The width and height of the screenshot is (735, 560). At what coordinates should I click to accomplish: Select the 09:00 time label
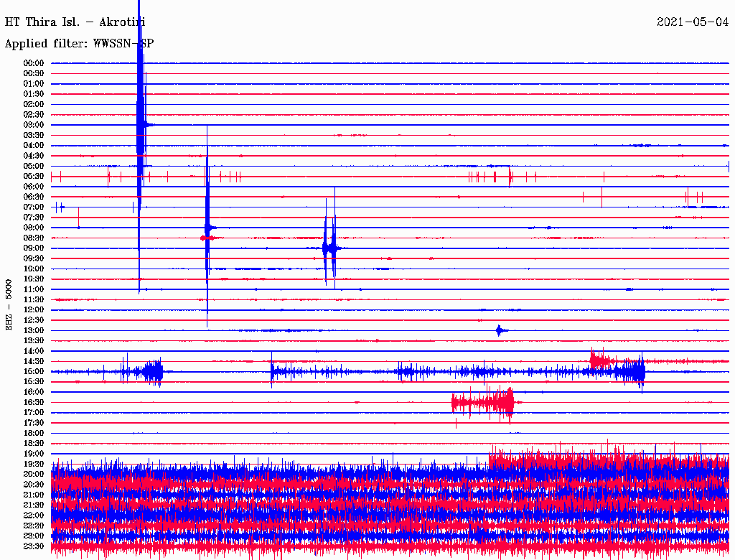33,248
